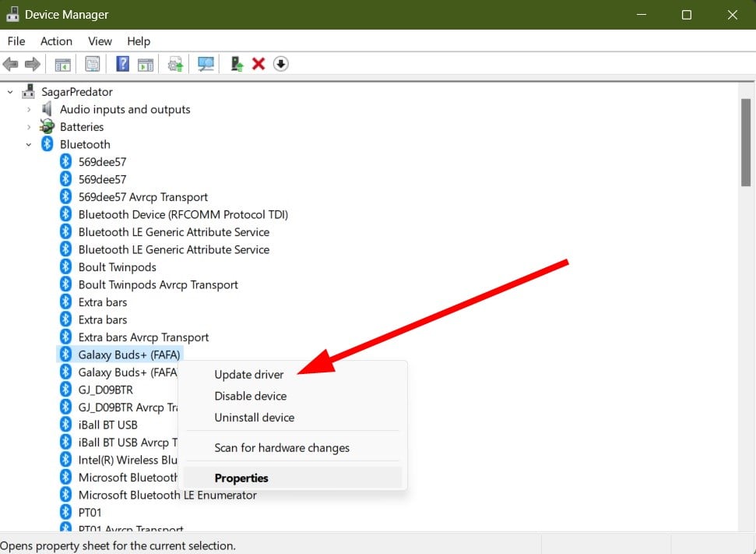Click the Bluetooth icon beside GJ_D09BTR Avrcp
Viewport: 756px width, 554px height.
(x=65, y=407)
